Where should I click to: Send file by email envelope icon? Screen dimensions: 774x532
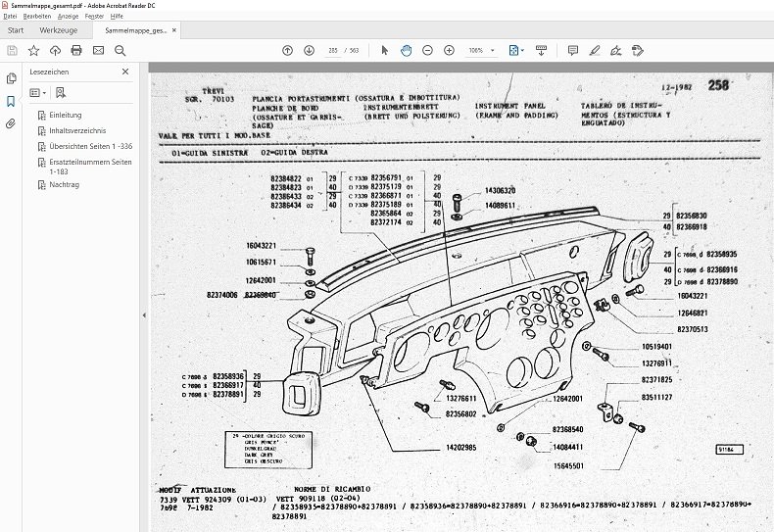(99, 50)
